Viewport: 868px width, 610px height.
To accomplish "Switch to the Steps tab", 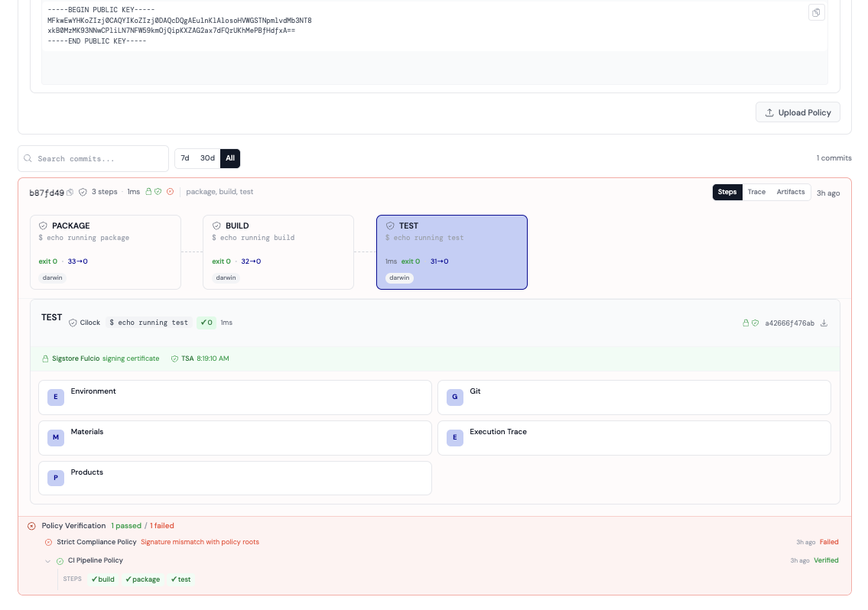I will pos(727,192).
